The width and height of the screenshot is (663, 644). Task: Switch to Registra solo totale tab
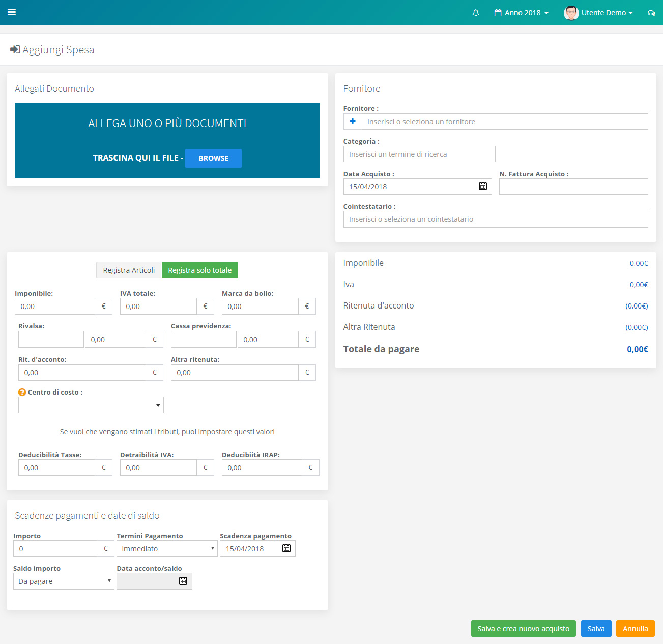coord(200,270)
